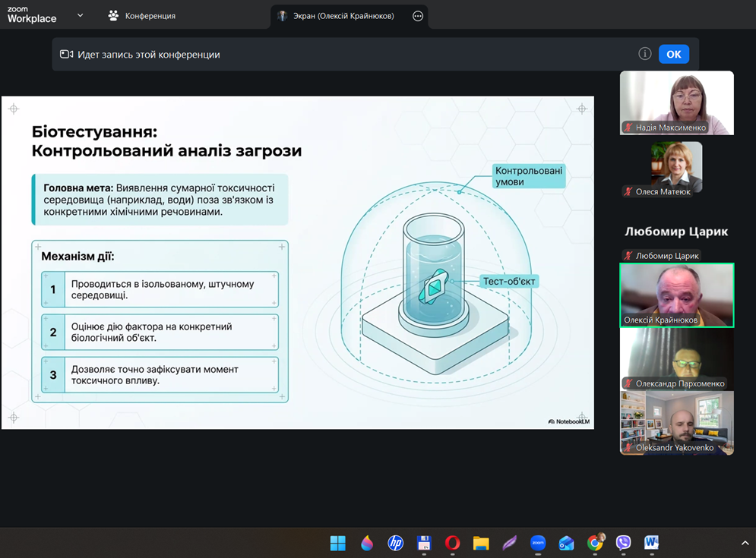Open the screen share tab options ellipsis
The image size is (756, 558).
pyautogui.click(x=418, y=16)
